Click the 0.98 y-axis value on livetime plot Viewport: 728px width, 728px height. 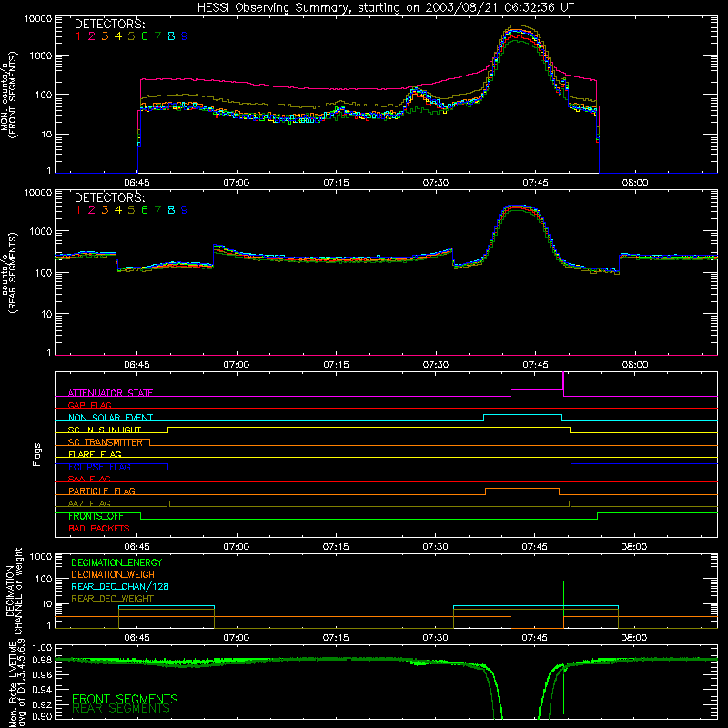[41, 661]
